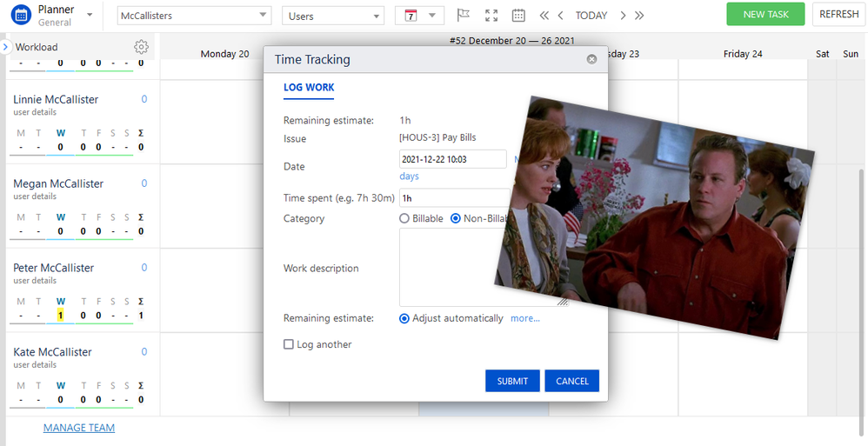This screenshot has width=868, height=446.
Task: Click the TODAY button
Action: pos(591,16)
